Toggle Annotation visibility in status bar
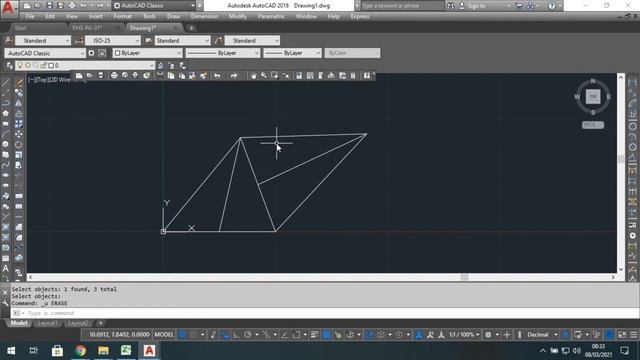Screen dimensions: 640x360 [419, 335]
